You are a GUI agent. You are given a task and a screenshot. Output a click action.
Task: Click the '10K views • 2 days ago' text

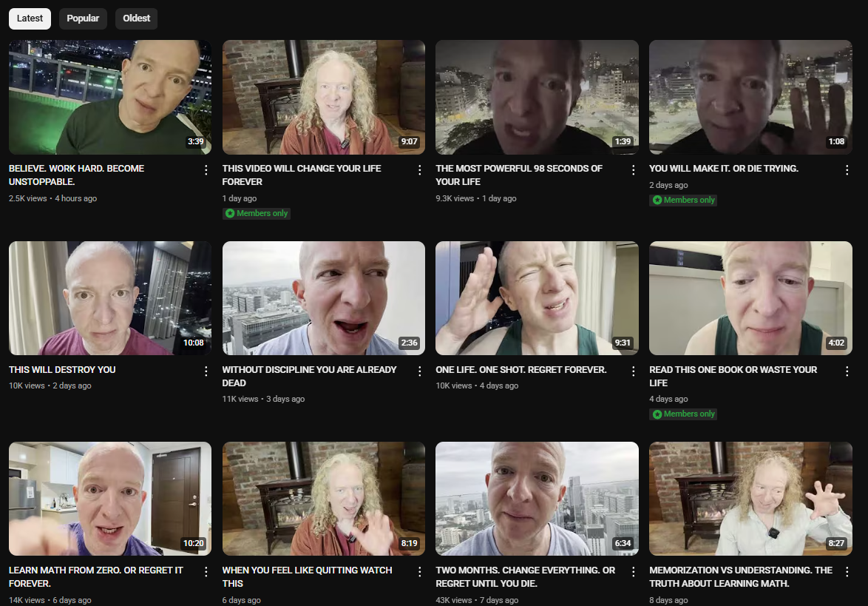[50, 386]
